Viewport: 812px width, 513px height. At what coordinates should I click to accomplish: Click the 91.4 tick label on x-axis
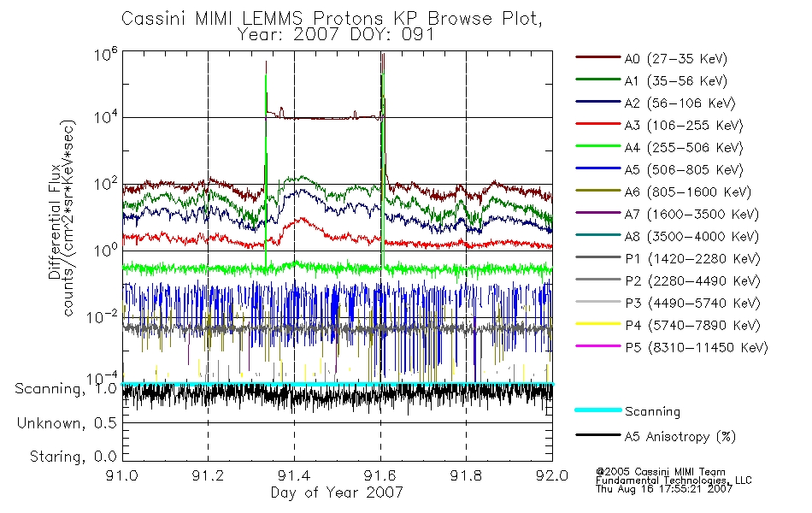click(x=294, y=475)
